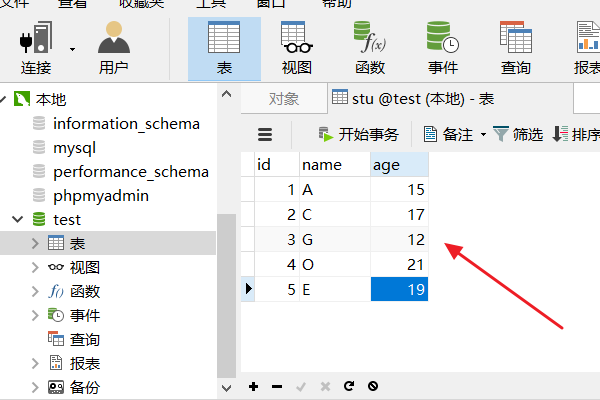600x400 pixels.
Task: Click 开始事务 begin transaction button
Action: [359, 134]
